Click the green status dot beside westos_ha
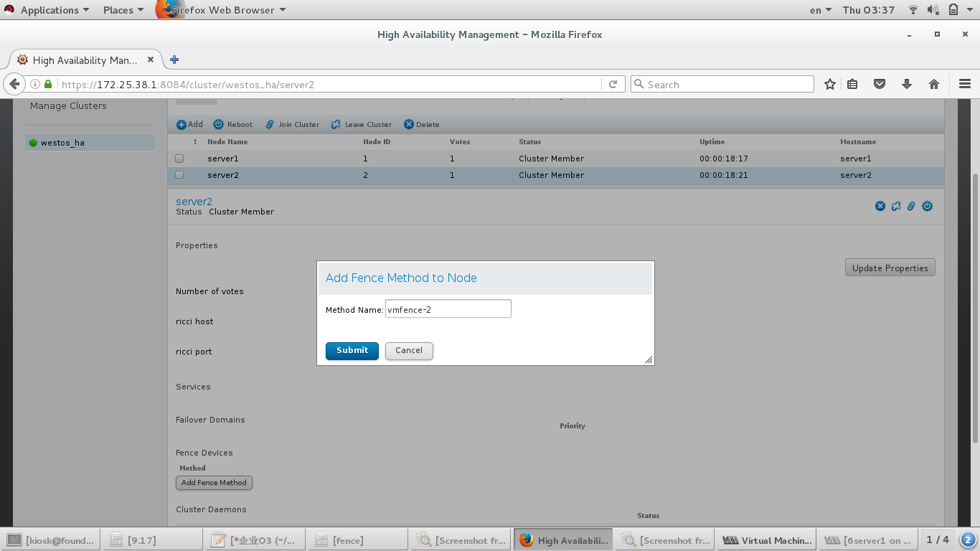Viewport: 980px width, 551px height. pos(33,143)
